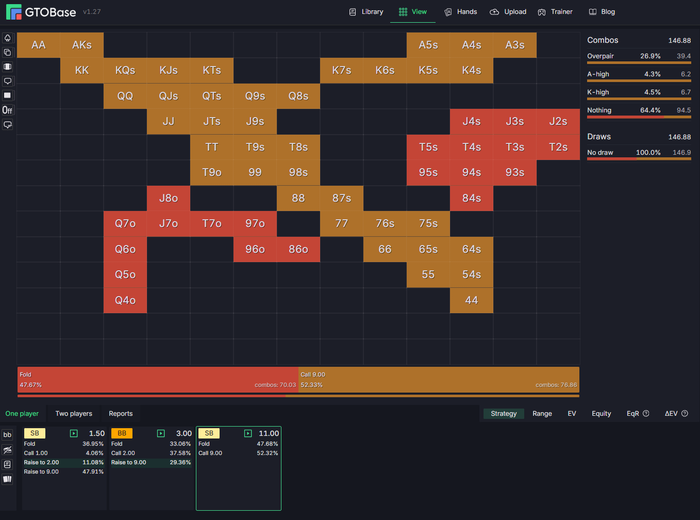Click the play icon beside BB 3.00
The image size is (700, 520).
161,433
